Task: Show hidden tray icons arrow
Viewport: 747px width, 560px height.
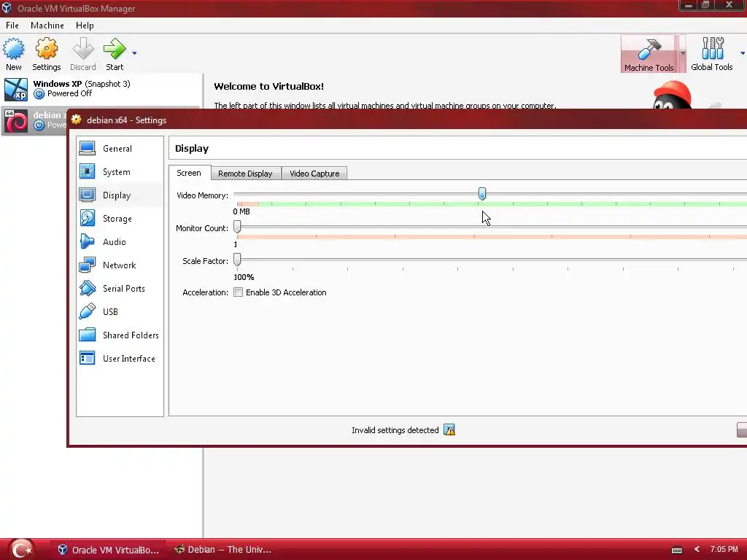Action: (697, 550)
